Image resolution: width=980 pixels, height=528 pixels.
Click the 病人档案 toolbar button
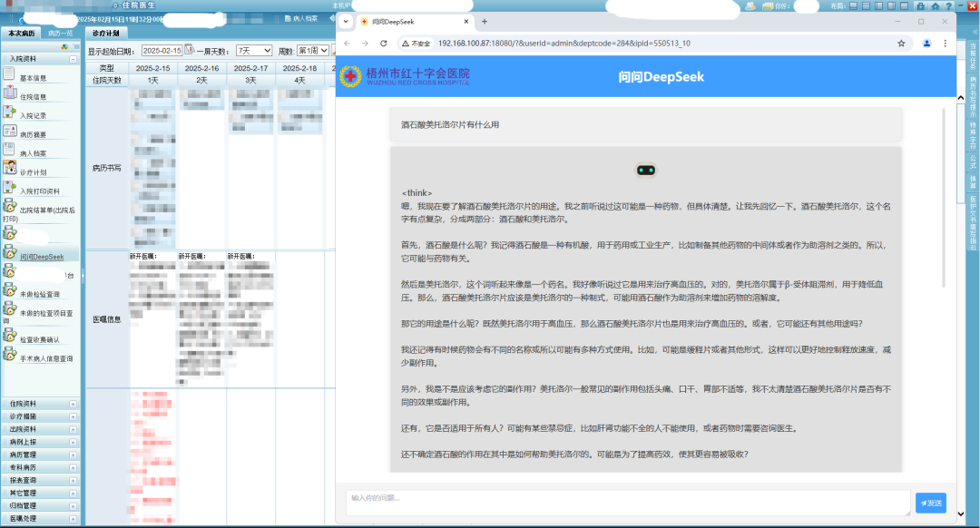tap(301, 19)
